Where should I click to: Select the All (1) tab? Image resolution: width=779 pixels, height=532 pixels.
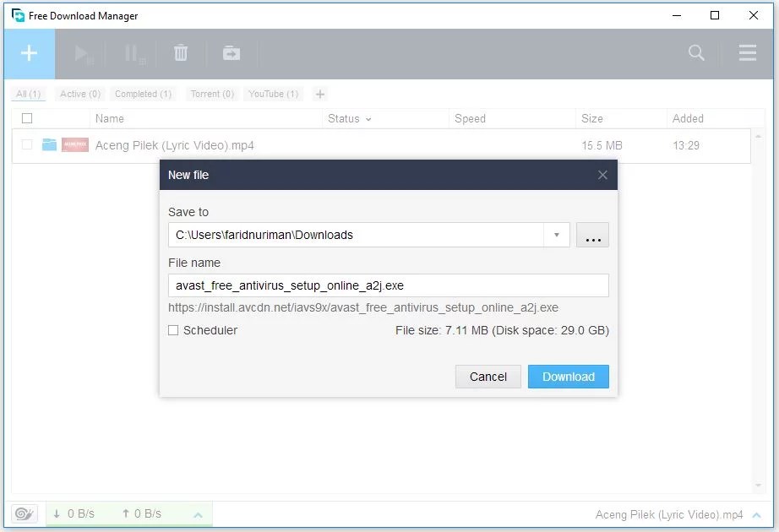29,94
